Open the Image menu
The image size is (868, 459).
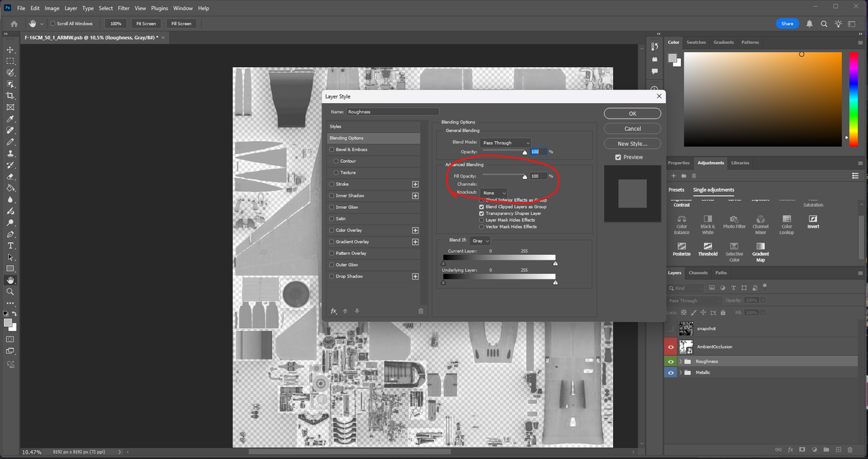[52, 8]
